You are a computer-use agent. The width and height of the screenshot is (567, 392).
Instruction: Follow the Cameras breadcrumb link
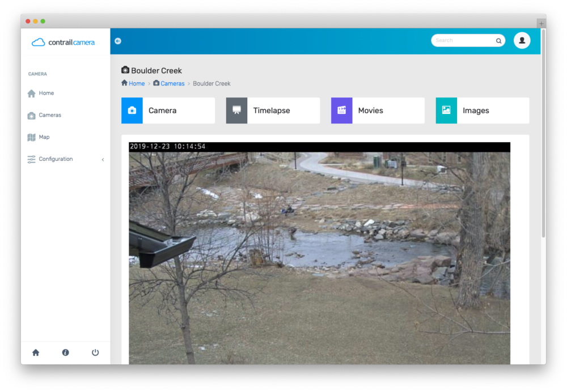tap(172, 83)
